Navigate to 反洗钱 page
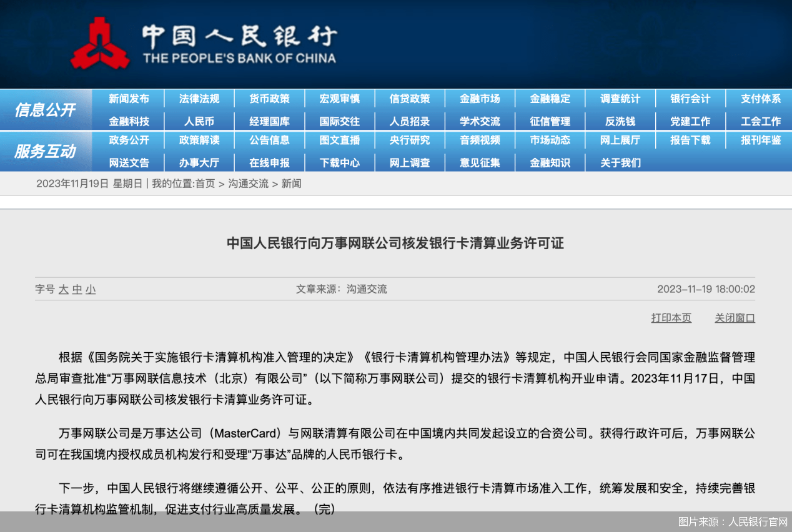The height and width of the screenshot is (532, 792). [620, 121]
